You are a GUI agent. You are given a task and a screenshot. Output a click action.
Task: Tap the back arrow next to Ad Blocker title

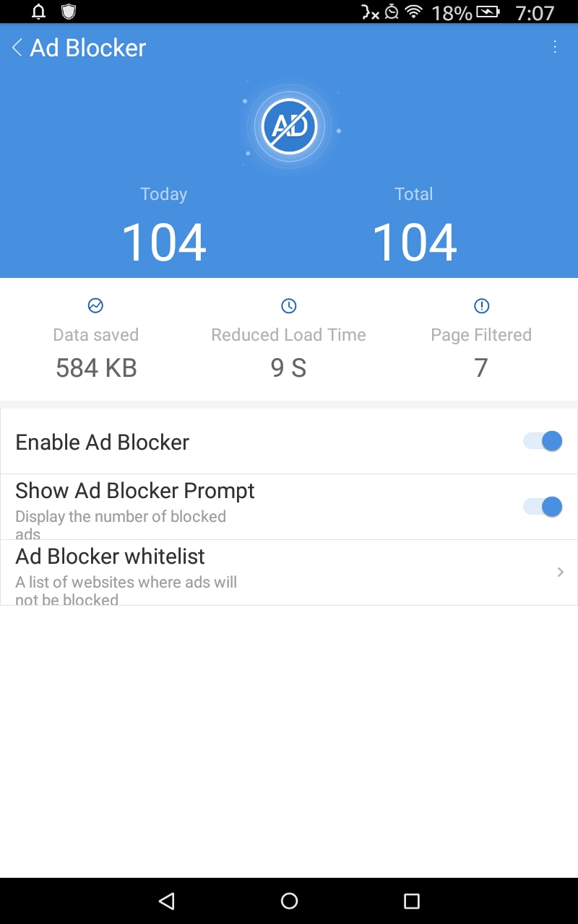pyautogui.click(x=15, y=47)
